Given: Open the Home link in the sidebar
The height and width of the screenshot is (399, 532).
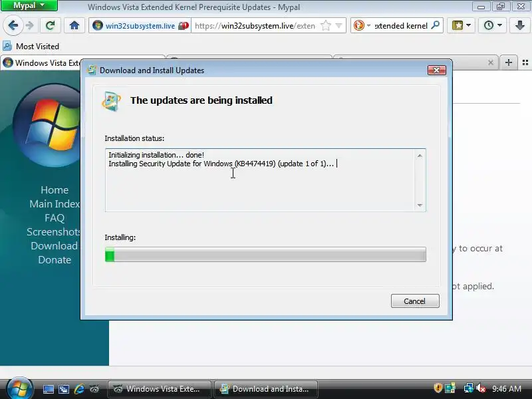Looking at the screenshot, I should pos(55,190).
